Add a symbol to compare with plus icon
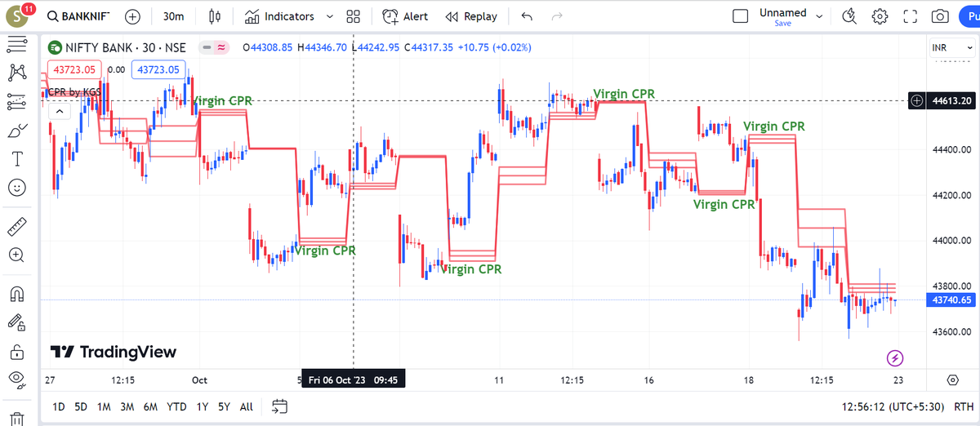This screenshot has width=980, height=426. coord(132,16)
